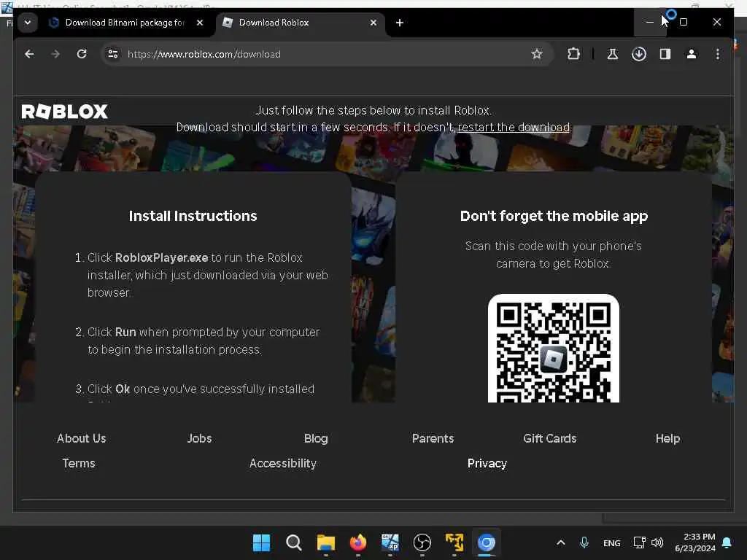The image size is (747, 560).
Task: Open network status tray icon
Action: (639, 542)
